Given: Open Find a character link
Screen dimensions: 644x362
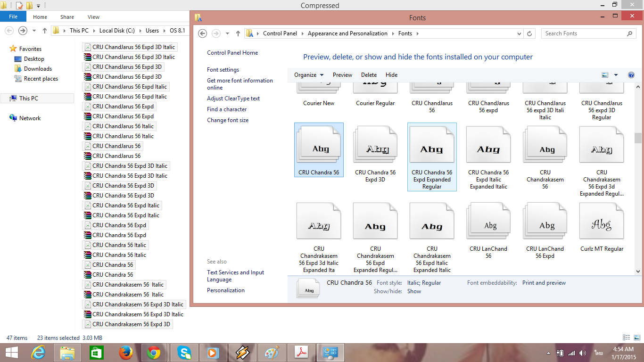Looking at the screenshot, I should tap(227, 109).
